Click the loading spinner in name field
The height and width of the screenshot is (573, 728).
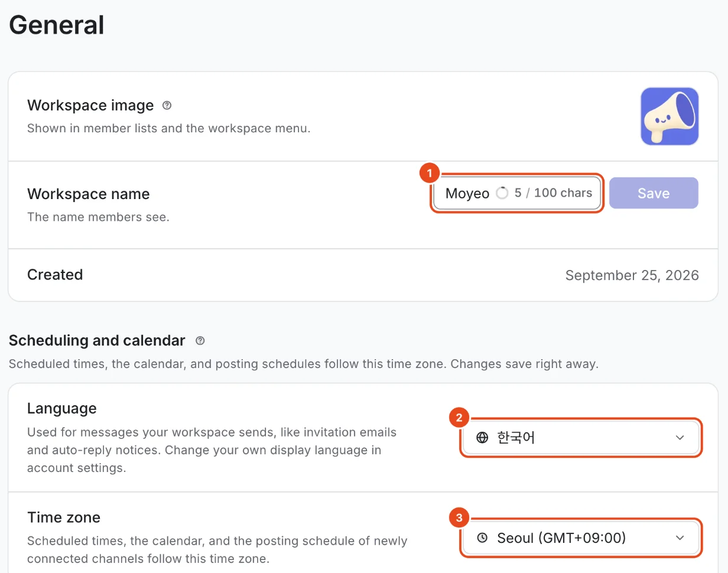click(x=502, y=193)
